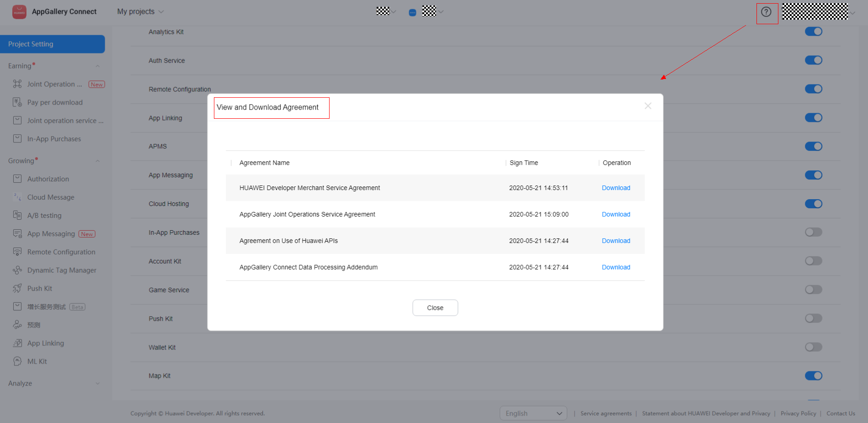Toggle the Auth Service switch
The width and height of the screenshot is (868, 423).
814,60
